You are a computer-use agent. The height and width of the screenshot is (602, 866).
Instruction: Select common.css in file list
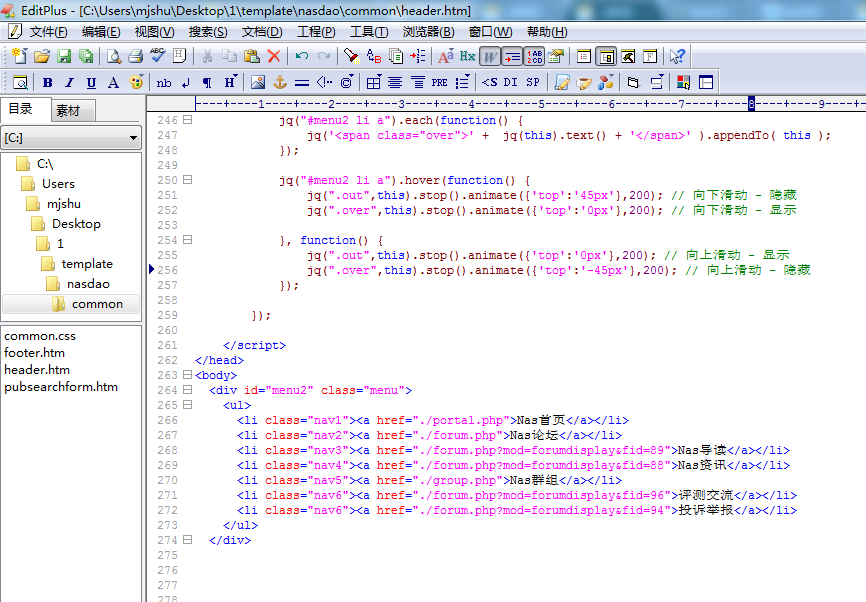(40, 336)
